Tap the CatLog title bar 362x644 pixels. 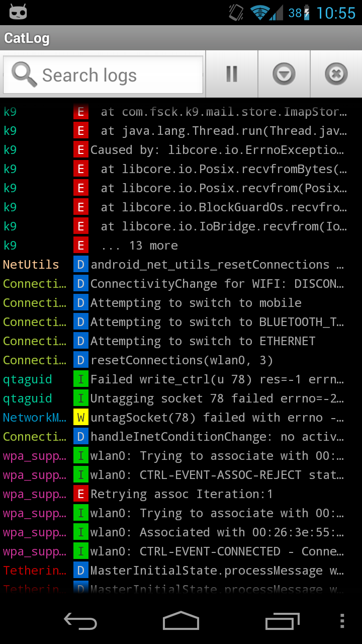(x=181, y=38)
